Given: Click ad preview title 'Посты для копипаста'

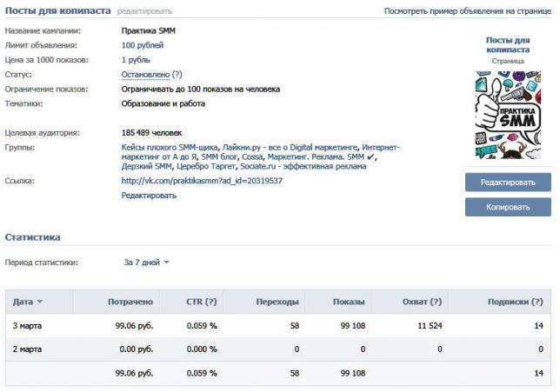Looking at the screenshot, I should (508, 45).
